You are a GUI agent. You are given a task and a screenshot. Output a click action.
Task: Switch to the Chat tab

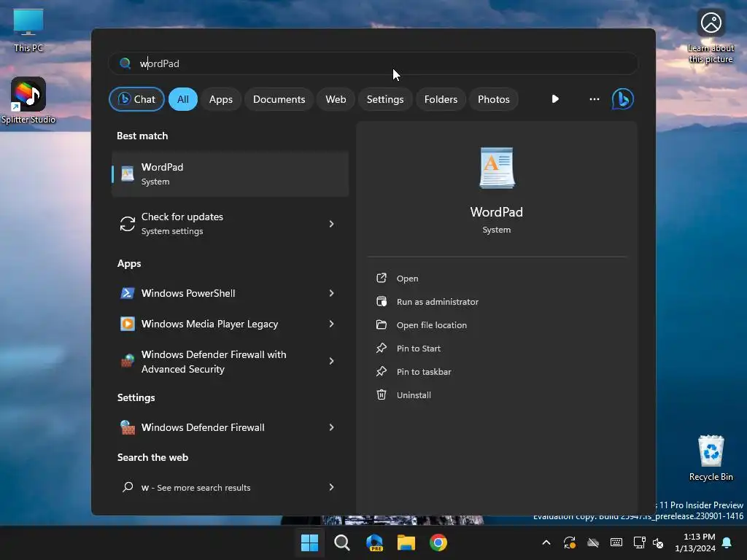pyautogui.click(x=136, y=99)
